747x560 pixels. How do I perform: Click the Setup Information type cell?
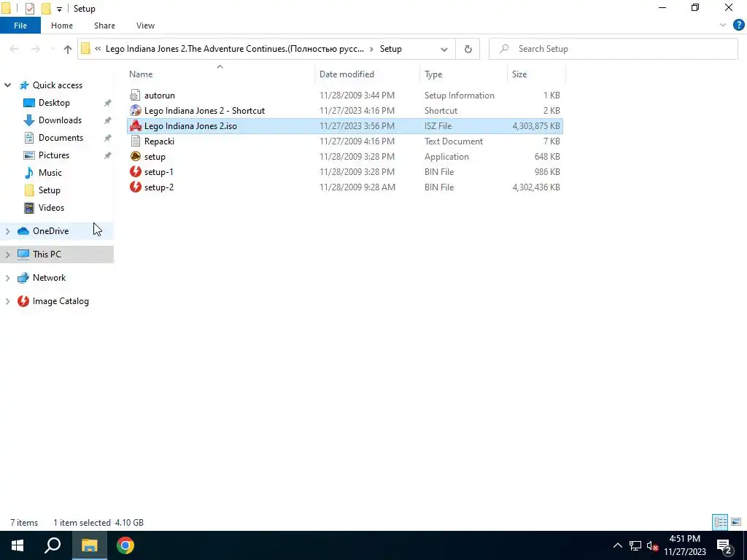(x=460, y=96)
